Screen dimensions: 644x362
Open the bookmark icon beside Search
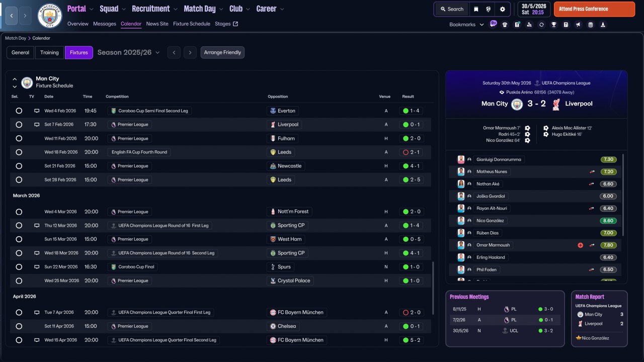[476, 9]
